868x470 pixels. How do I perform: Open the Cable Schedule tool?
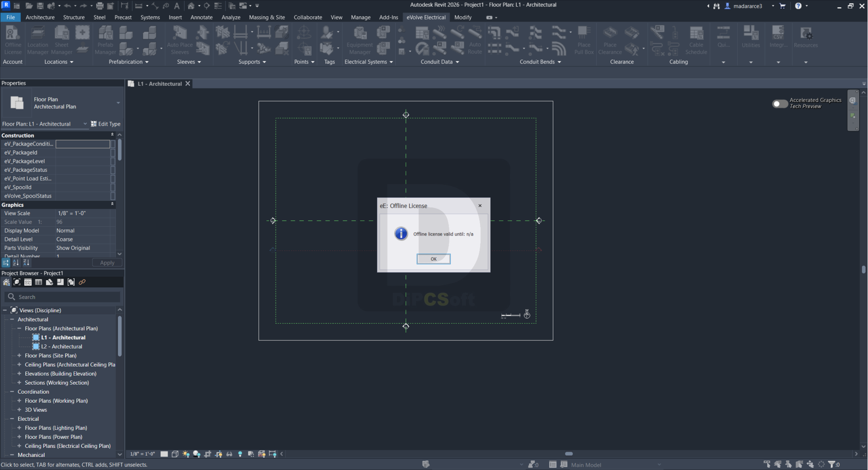[696, 39]
